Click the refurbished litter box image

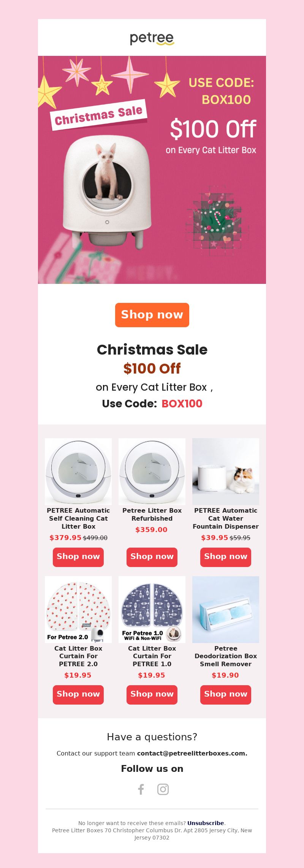pos(152,472)
